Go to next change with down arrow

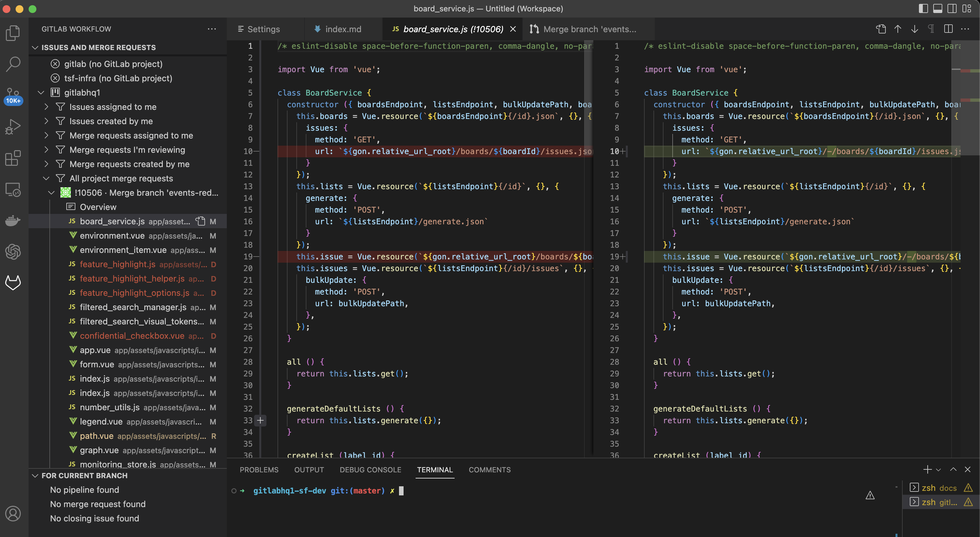[915, 29]
